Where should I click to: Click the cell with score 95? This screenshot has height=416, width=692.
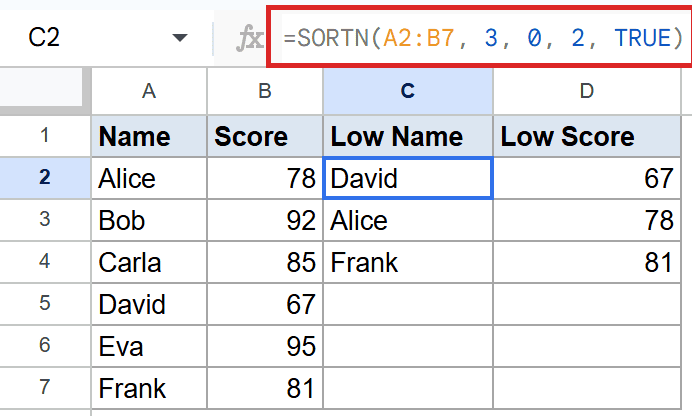[265, 346]
